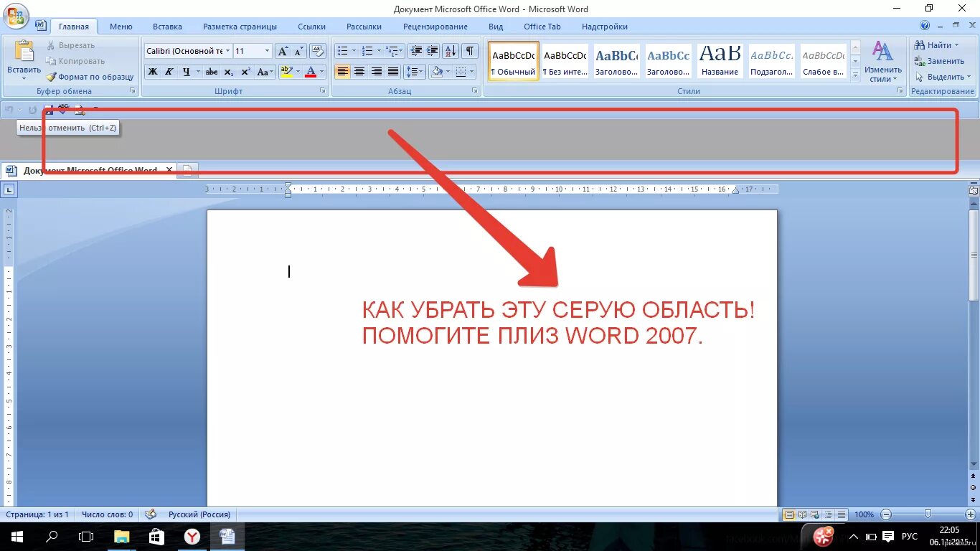
Task: Open the Рецензирование ribbon tab
Action: [435, 27]
